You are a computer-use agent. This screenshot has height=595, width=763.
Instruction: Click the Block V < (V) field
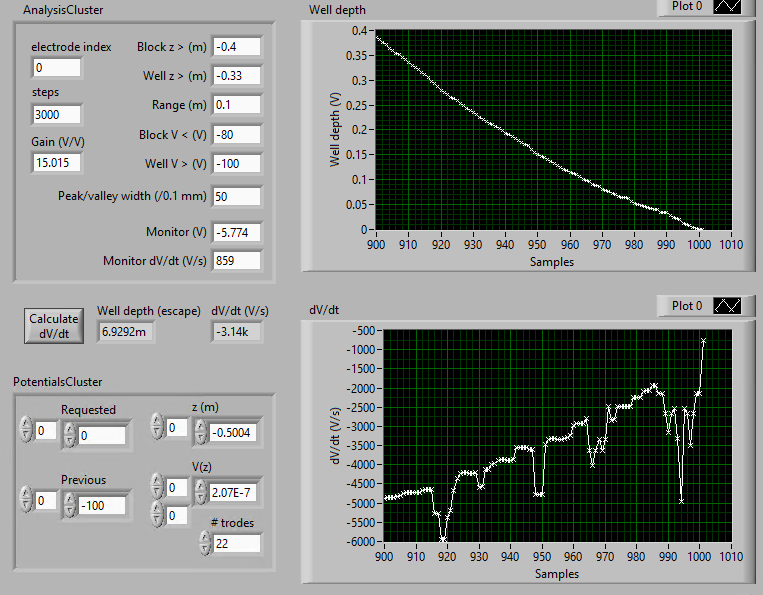pos(236,134)
